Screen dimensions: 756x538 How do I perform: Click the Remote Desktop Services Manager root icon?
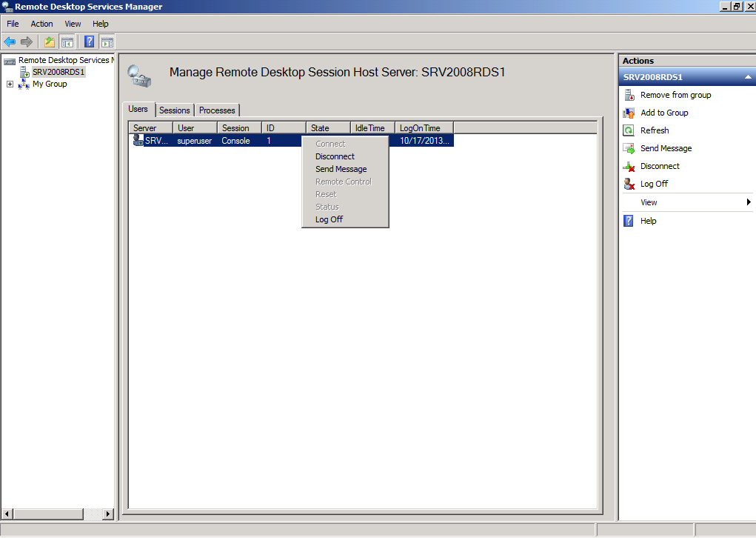pos(10,61)
